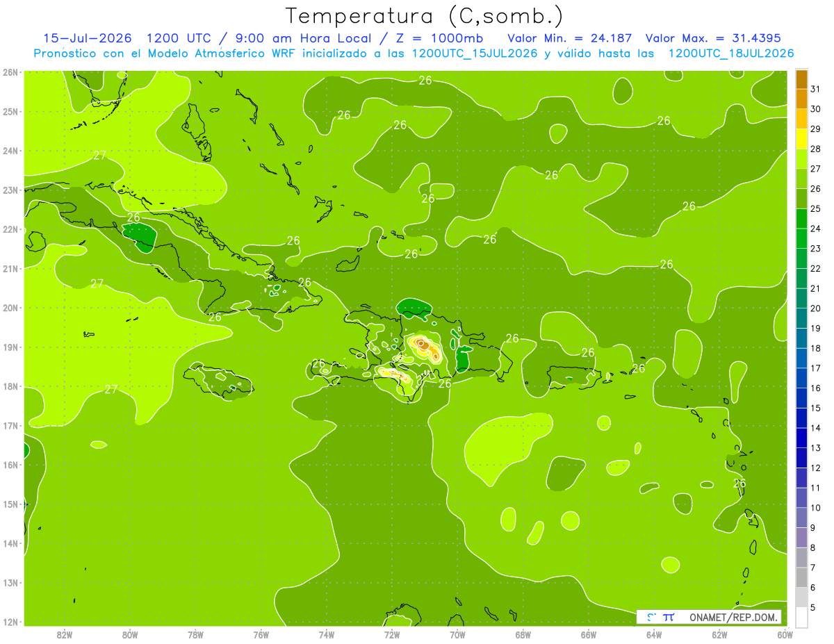Image resolution: width=834 pixels, height=644 pixels.
Task: Pick the teal swatch between legend 19 and 20
Action: [x=801, y=318]
